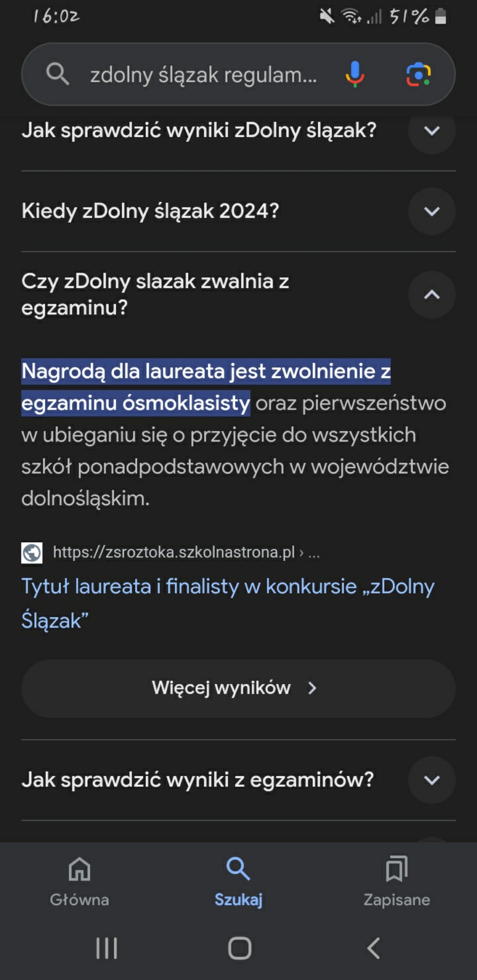Tap the zsroztoka site globe favicon
This screenshot has width=477, height=980.
point(32,553)
